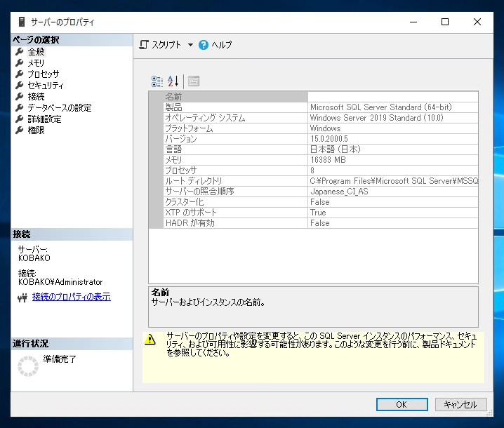Click the スクリプト button
The height and width of the screenshot is (428, 504).
[166, 45]
